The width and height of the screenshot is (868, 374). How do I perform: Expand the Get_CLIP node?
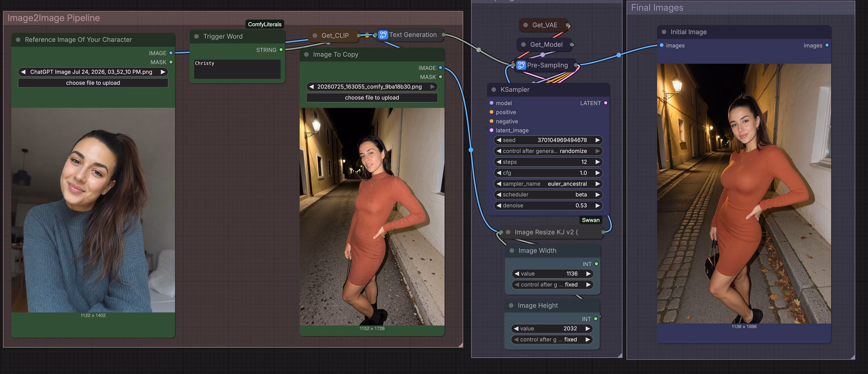tap(315, 35)
